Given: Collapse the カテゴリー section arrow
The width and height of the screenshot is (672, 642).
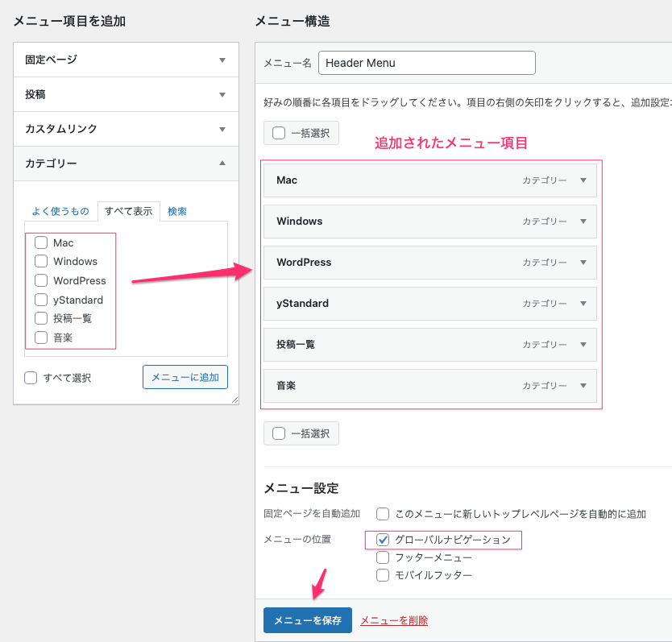Looking at the screenshot, I should point(222,164).
